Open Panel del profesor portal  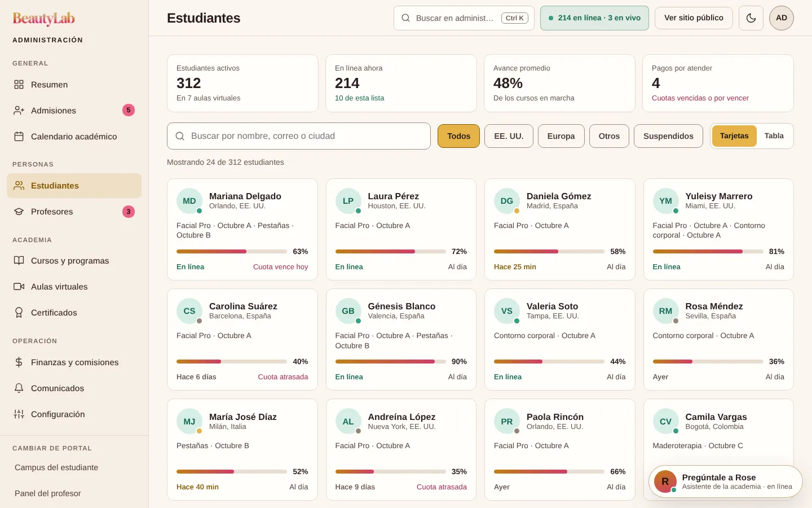click(x=74, y=493)
